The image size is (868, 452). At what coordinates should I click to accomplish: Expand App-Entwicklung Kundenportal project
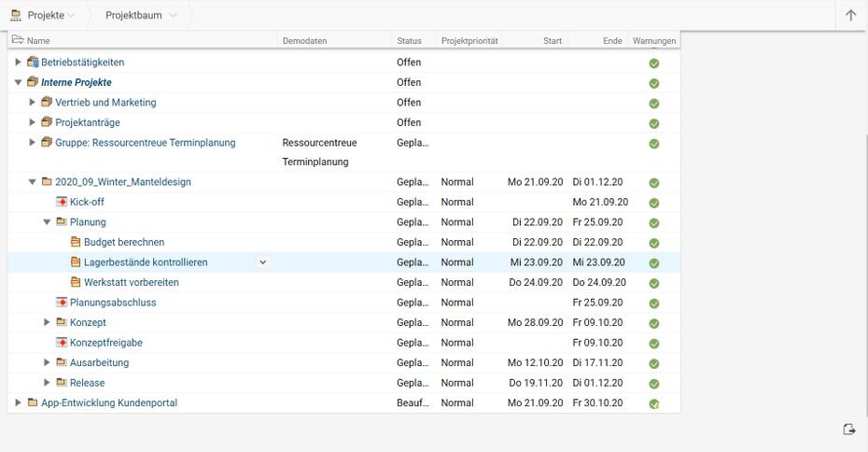19,403
